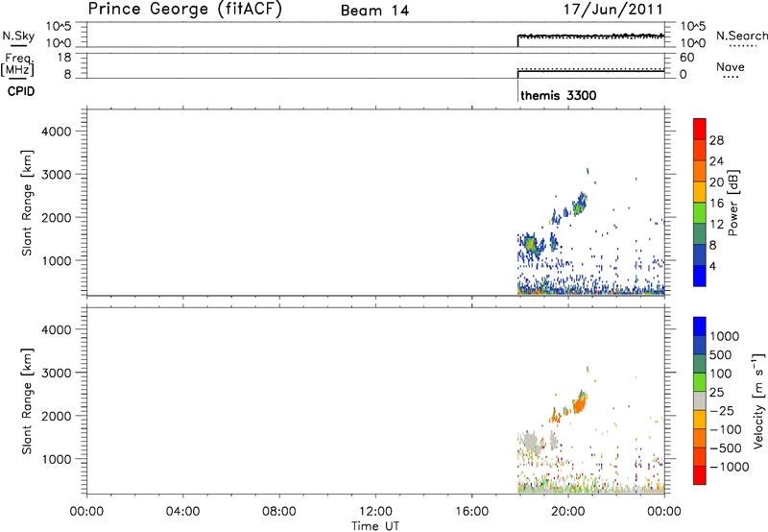Click the gray segment of the velocity color bar
768x532 pixels.
tap(700, 401)
